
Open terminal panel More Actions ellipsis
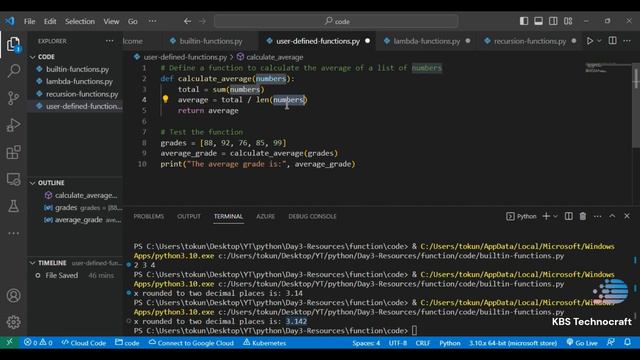click(598, 216)
